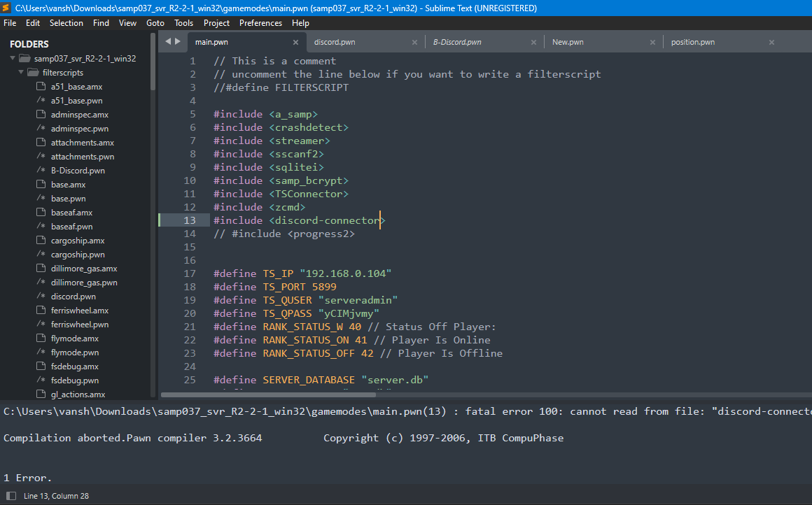This screenshot has width=812, height=505.
Task: Open dillimore_gas.pwn in sidebar
Action: click(84, 282)
